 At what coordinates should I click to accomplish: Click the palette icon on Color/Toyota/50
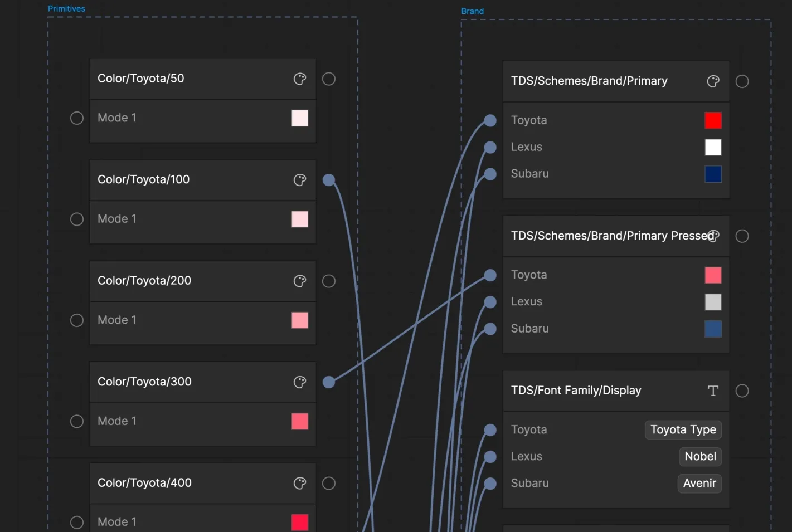click(x=300, y=79)
